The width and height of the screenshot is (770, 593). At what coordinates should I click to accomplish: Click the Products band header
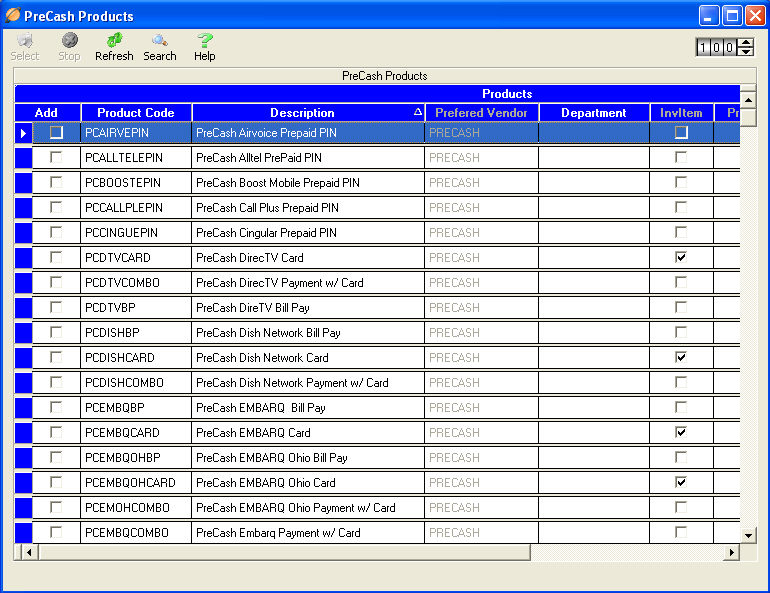[x=377, y=93]
